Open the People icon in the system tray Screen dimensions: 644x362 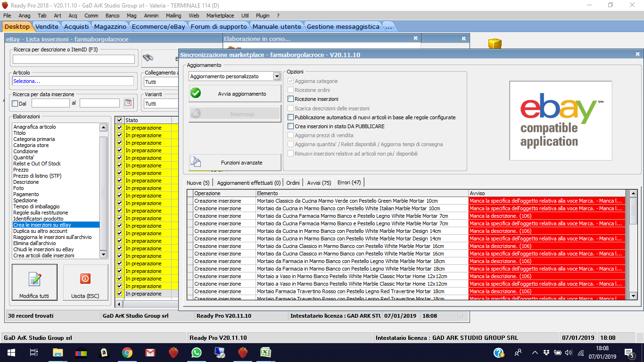[518, 353]
